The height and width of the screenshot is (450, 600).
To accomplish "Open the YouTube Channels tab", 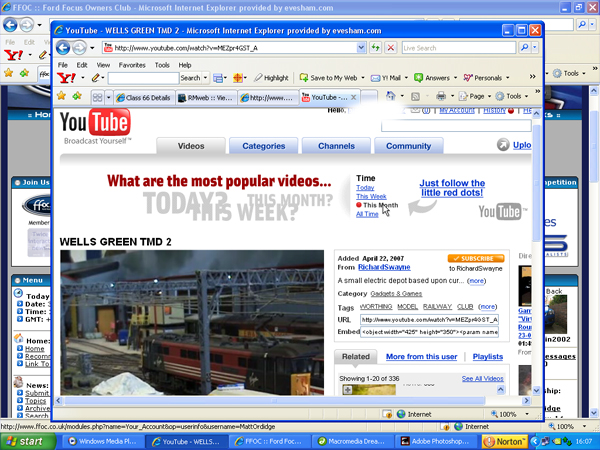I will point(336,146).
